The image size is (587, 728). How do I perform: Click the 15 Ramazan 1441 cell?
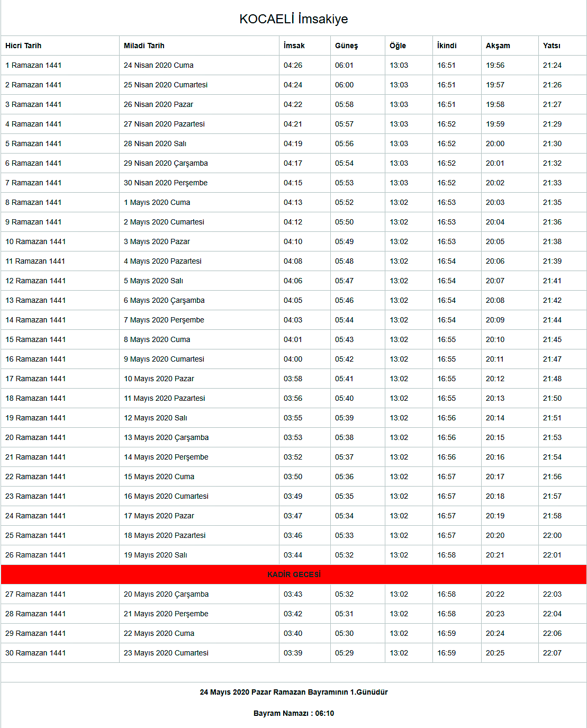tap(35, 339)
